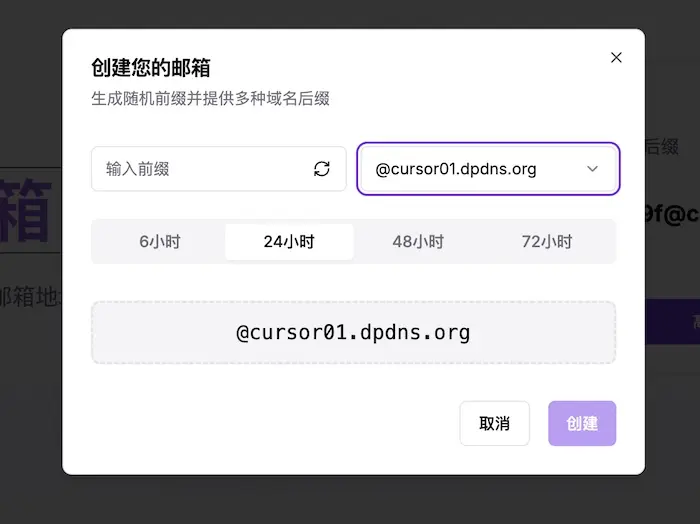Click the 生成随机前缀并提供多种域名后缀 subtitle text
Image resolution: width=700 pixels, height=524 pixels.
[x=211, y=99]
